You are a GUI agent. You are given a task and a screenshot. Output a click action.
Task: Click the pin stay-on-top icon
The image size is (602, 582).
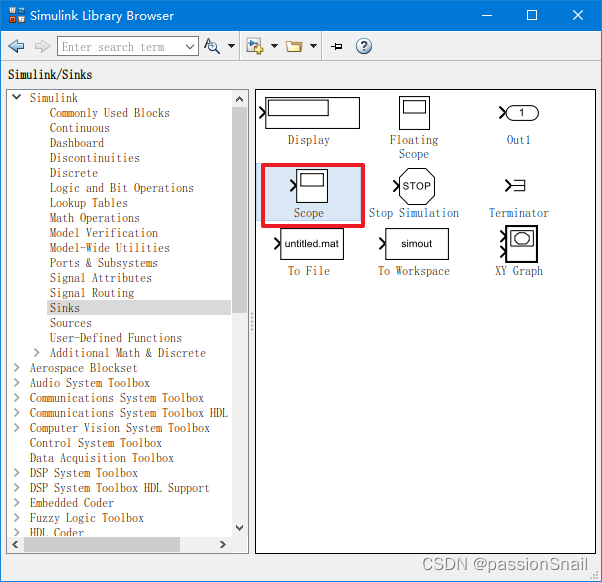[337, 46]
